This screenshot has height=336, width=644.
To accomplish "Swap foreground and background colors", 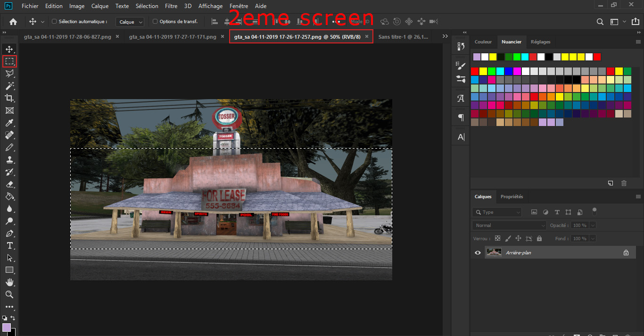I will click(x=13, y=318).
